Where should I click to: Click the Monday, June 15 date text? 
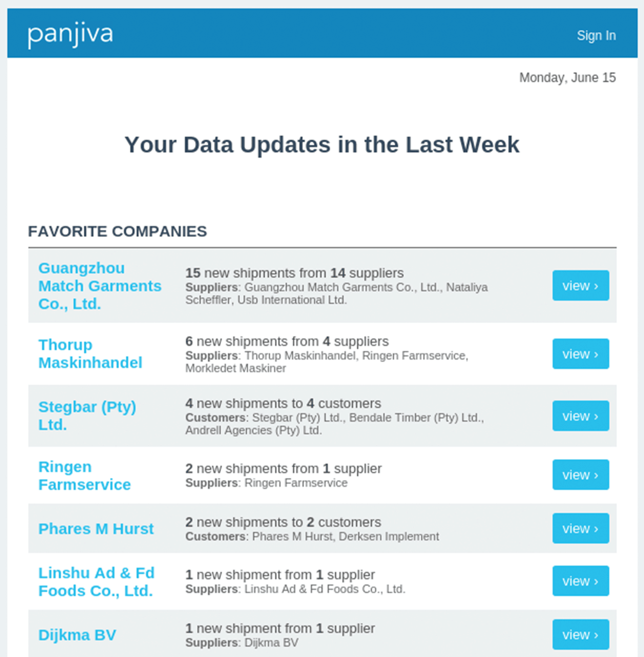[567, 77]
